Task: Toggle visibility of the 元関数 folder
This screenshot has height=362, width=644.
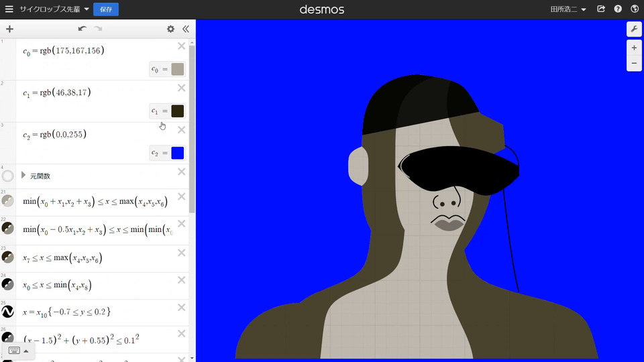Action: pos(8,176)
